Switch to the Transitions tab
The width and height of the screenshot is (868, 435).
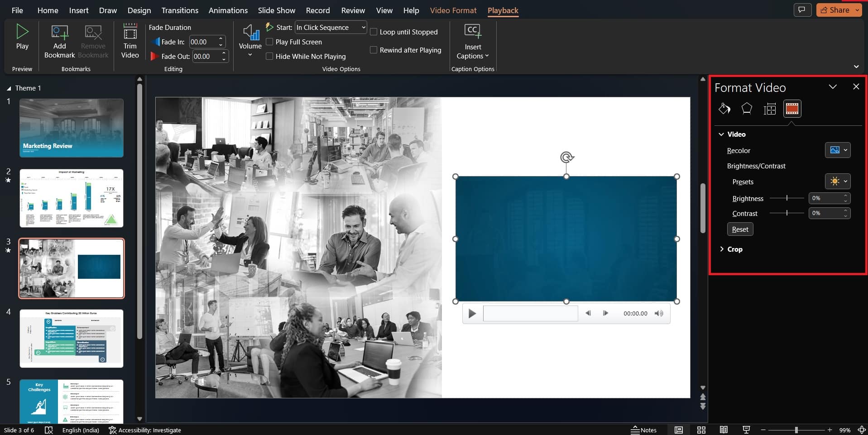pos(180,10)
